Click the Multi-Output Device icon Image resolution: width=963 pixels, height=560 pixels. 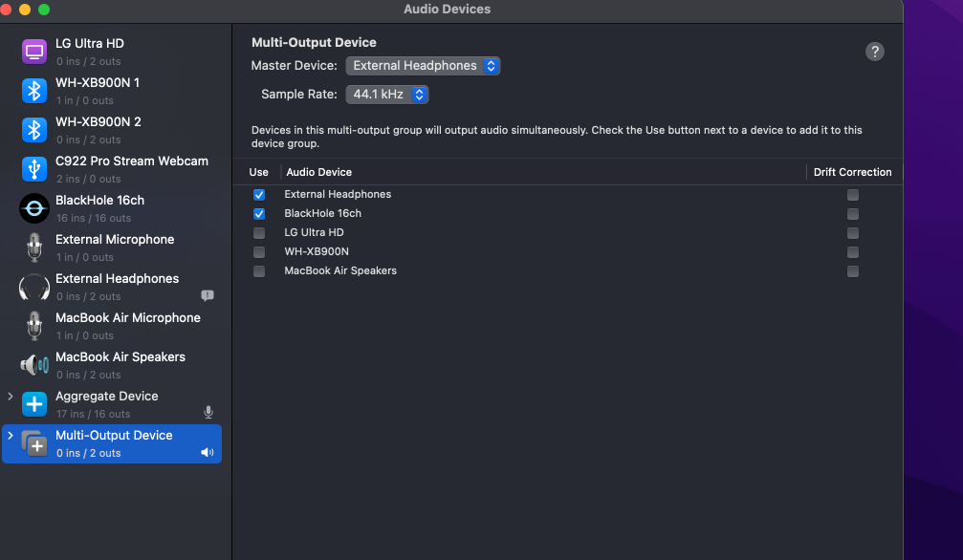pos(34,443)
